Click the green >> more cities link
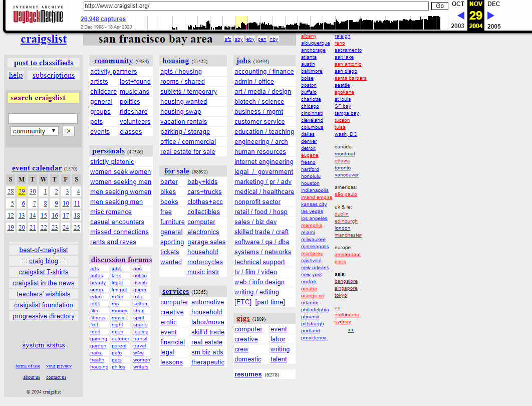 pyautogui.click(x=351, y=330)
